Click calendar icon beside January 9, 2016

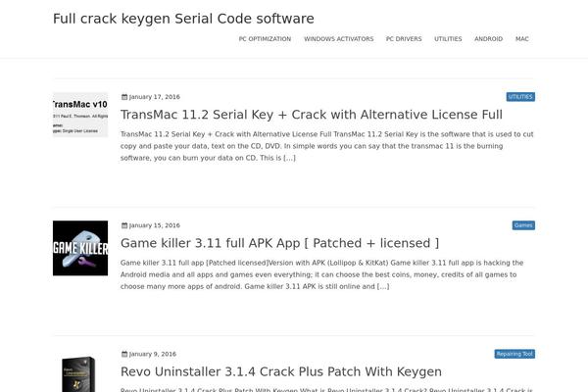(124, 354)
